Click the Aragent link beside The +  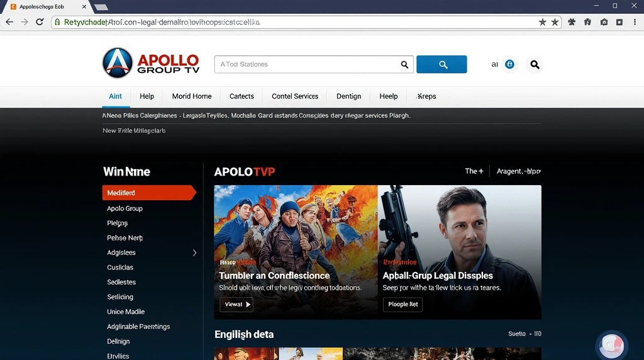(519, 171)
